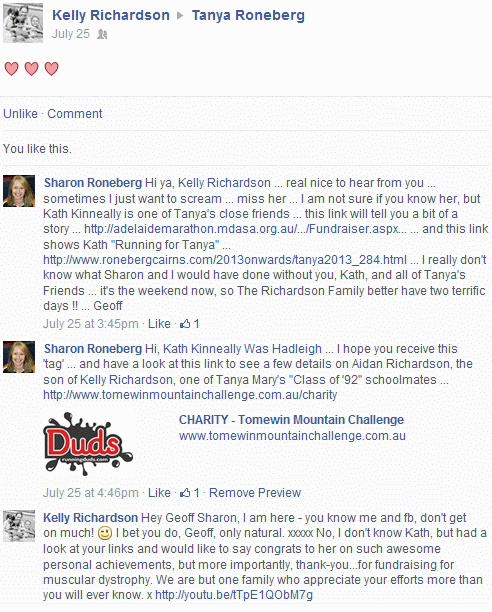Unlike the post
Screen dimensions: 492x612
(20, 114)
